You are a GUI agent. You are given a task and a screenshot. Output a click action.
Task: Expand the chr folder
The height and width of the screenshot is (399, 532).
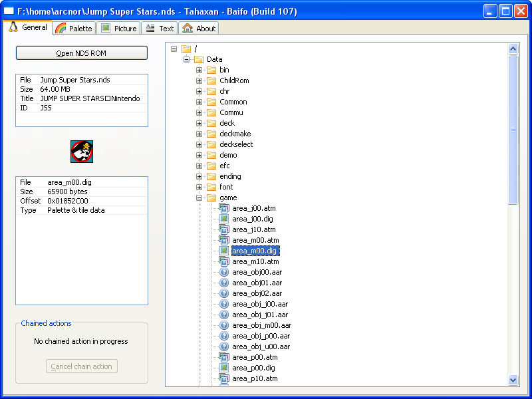[x=199, y=91]
